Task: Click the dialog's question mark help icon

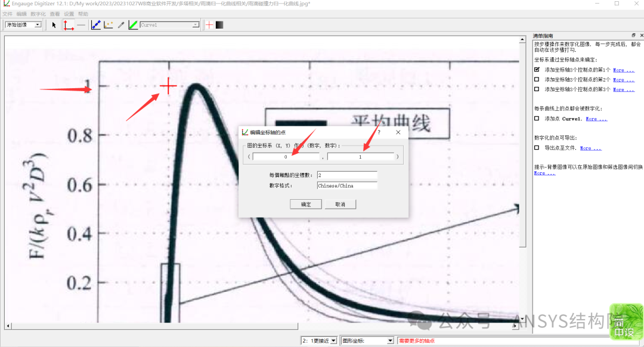Action: click(x=379, y=132)
